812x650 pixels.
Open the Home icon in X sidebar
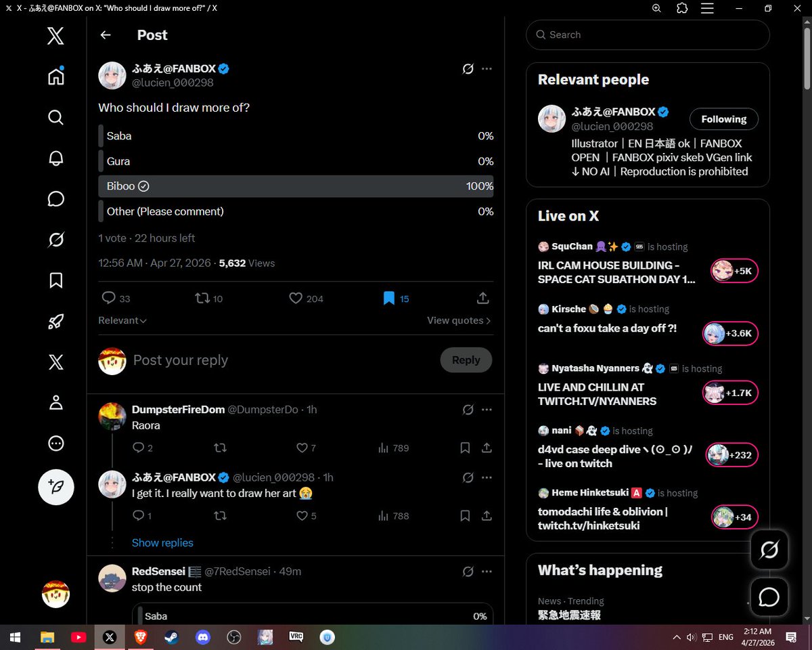[x=55, y=77]
